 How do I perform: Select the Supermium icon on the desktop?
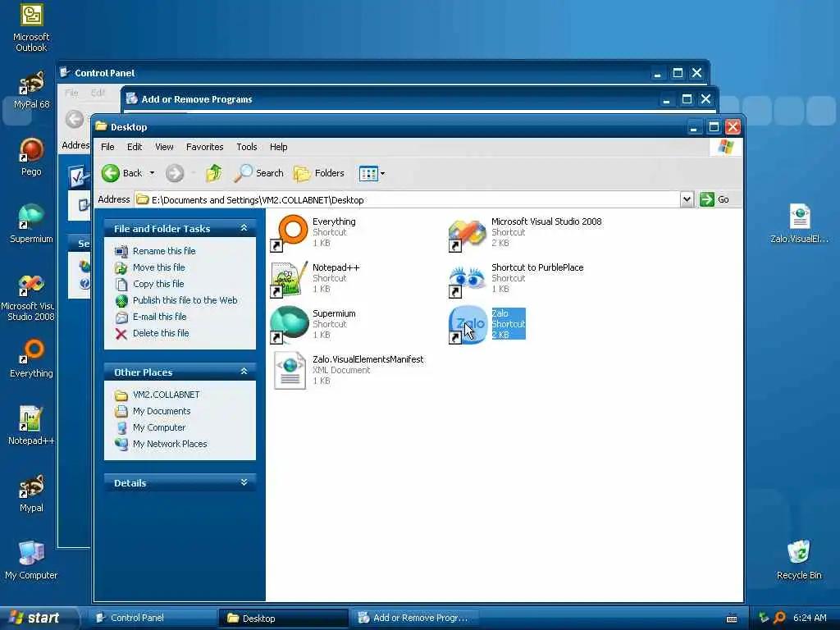click(x=31, y=224)
